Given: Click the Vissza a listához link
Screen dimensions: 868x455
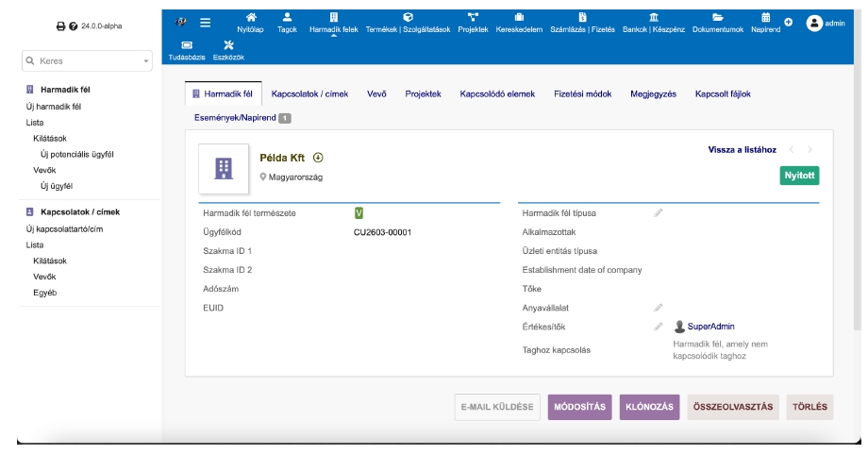Looking at the screenshot, I should 742,150.
